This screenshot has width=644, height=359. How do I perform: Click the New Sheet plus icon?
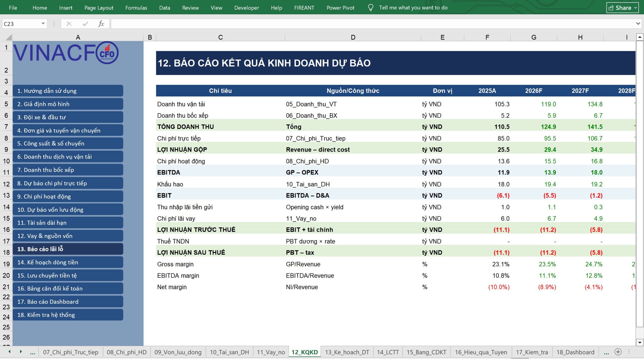click(x=618, y=352)
